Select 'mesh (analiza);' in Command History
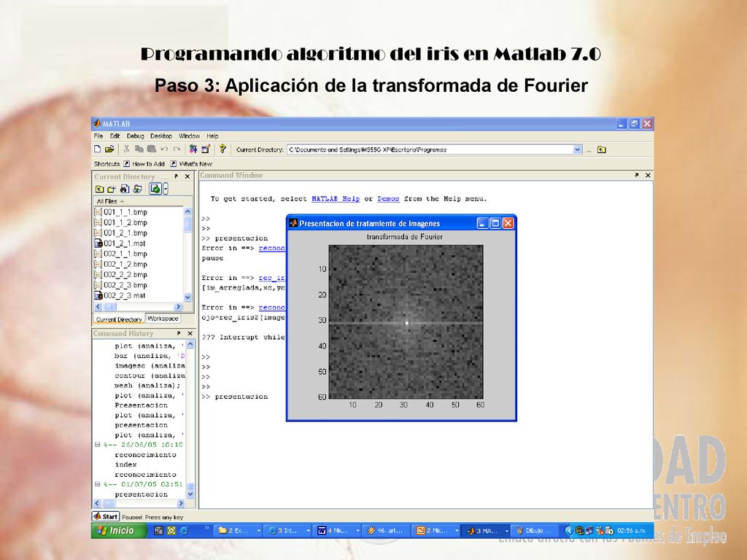The height and width of the screenshot is (560, 747). [x=147, y=385]
